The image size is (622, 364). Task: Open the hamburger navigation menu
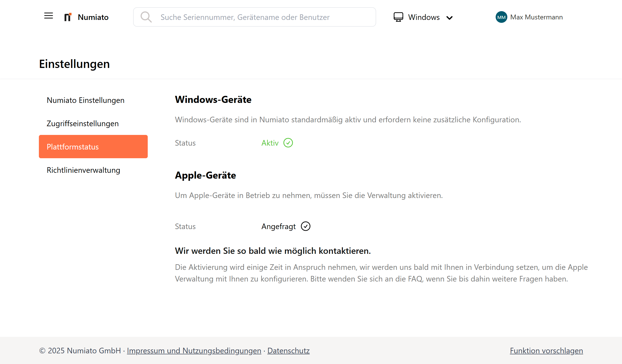coord(49,16)
